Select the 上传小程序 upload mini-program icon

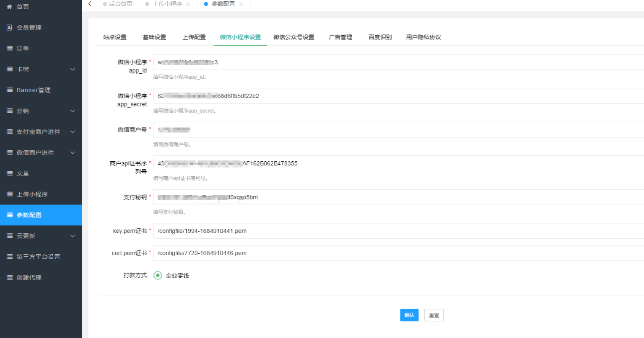click(9, 194)
